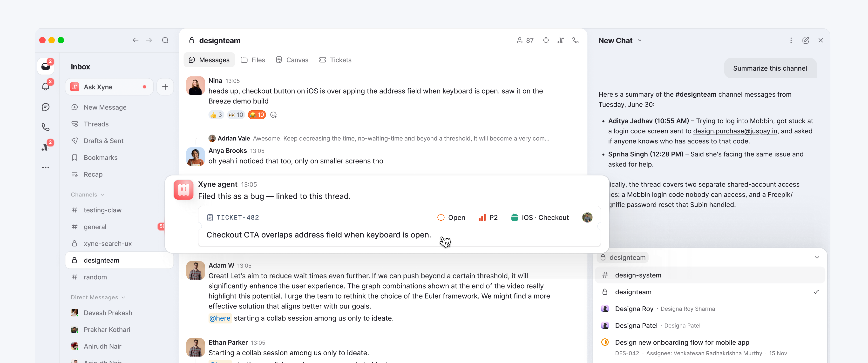The height and width of the screenshot is (363, 868).
Task: Open the general channel
Action: 95,227
